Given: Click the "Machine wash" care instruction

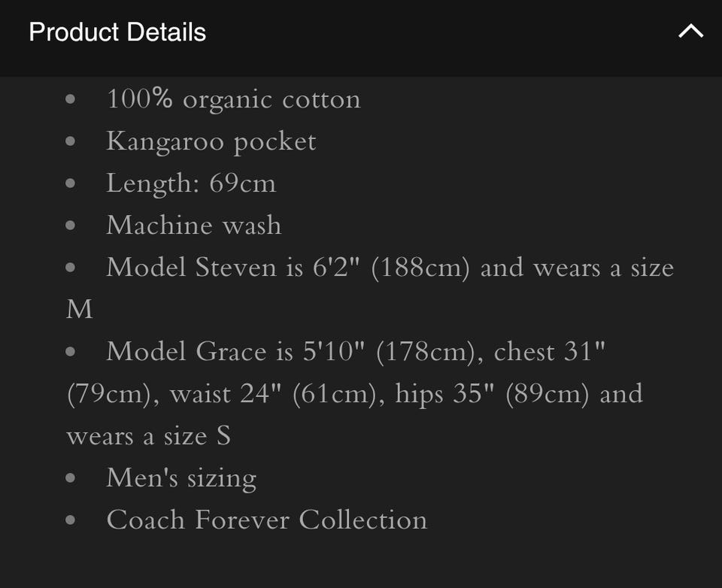Looking at the screenshot, I should coord(194,226).
